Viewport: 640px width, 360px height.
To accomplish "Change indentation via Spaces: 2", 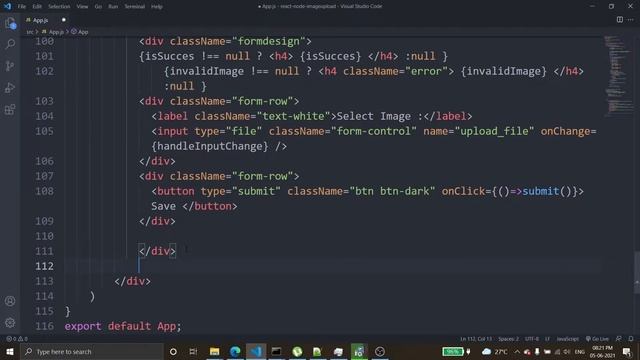I will pyautogui.click(x=508, y=339).
